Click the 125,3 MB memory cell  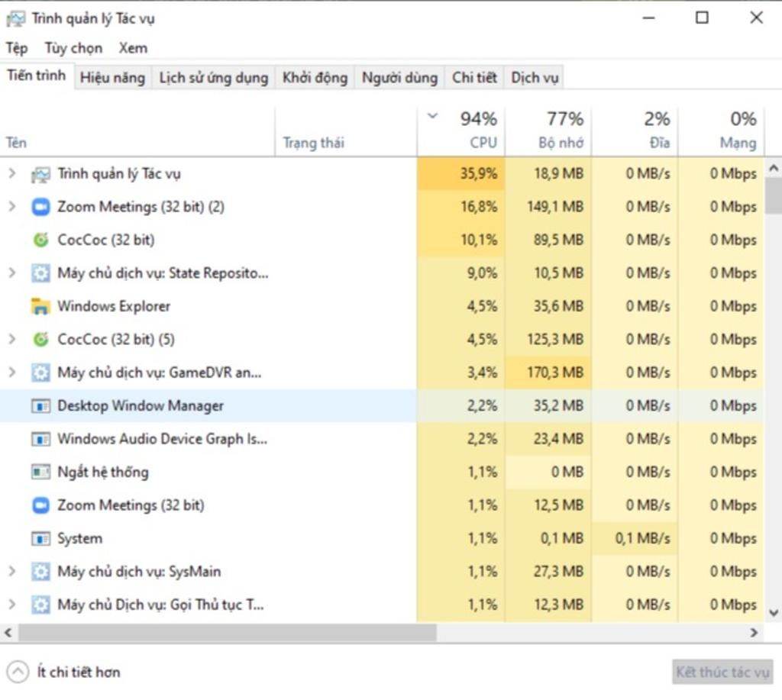(548, 340)
